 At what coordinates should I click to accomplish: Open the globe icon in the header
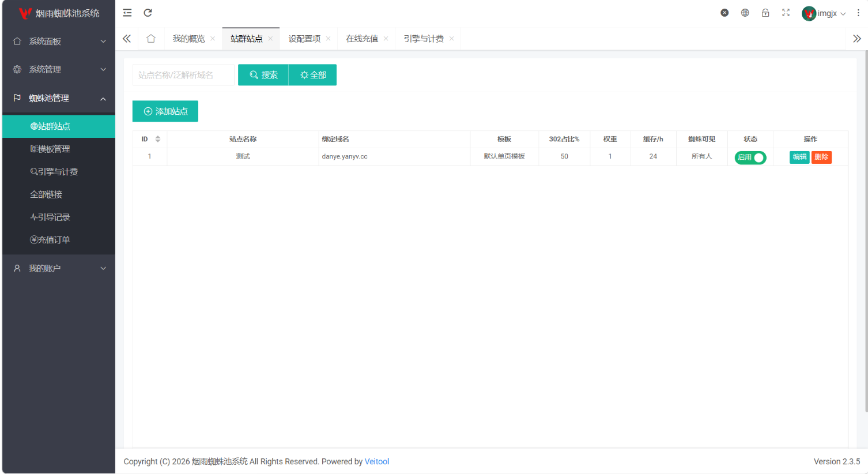click(x=745, y=13)
